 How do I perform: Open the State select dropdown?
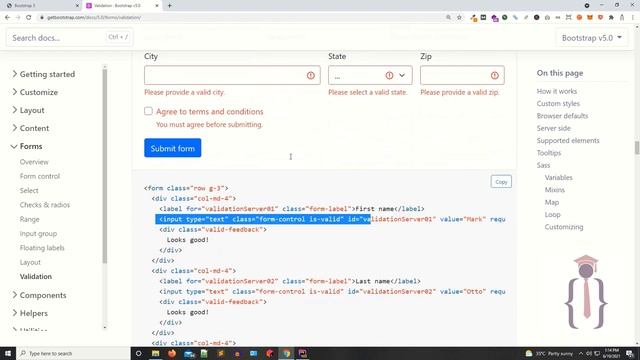click(x=370, y=75)
